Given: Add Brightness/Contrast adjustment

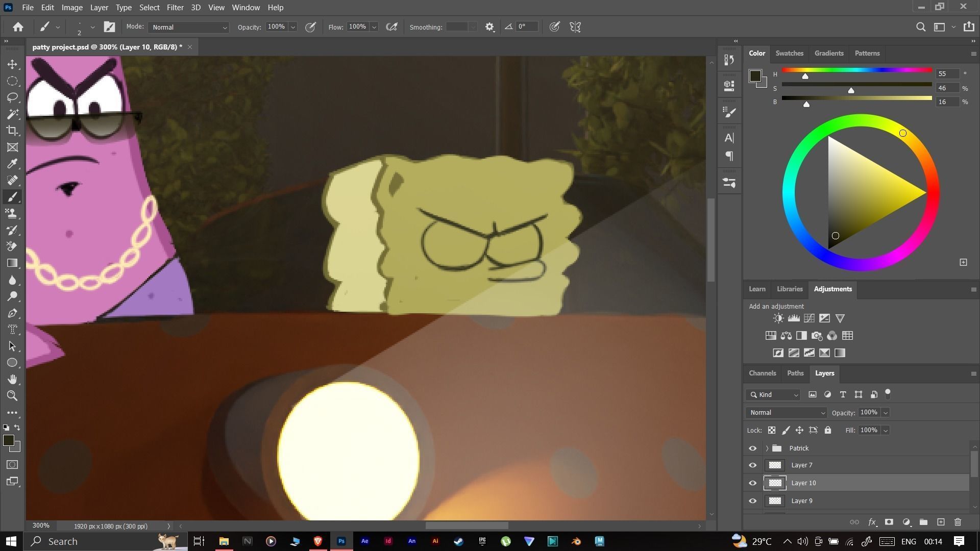Looking at the screenshot, I should point(778,318).
